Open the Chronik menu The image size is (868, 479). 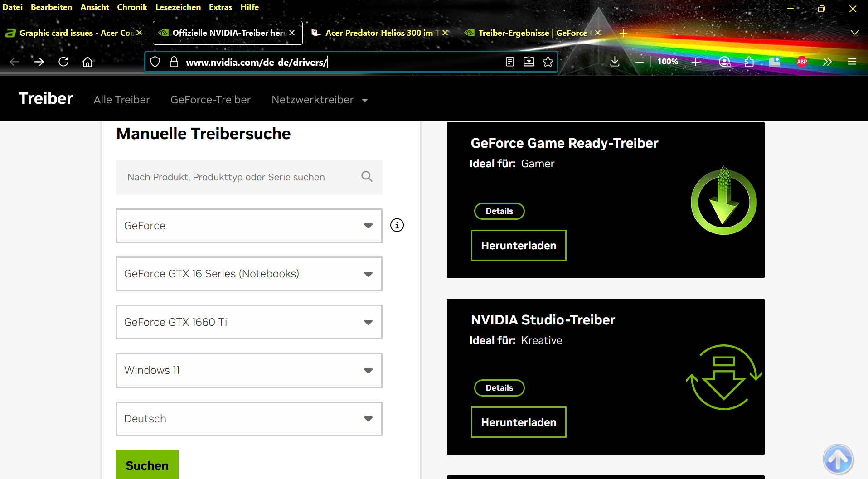pos(132,7)
